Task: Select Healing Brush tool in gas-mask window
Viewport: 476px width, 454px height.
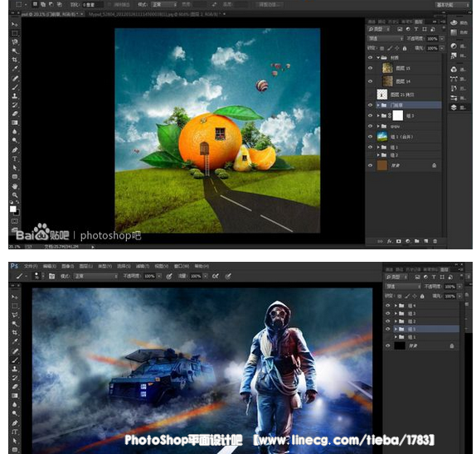Action: 15,351
